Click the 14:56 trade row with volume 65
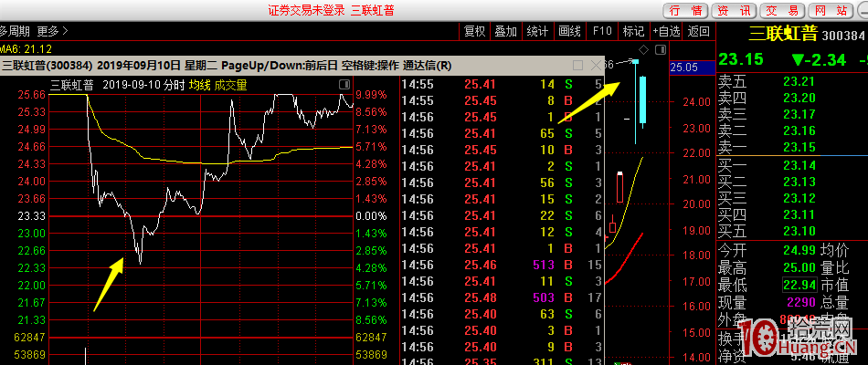 (x=502, y=133)
